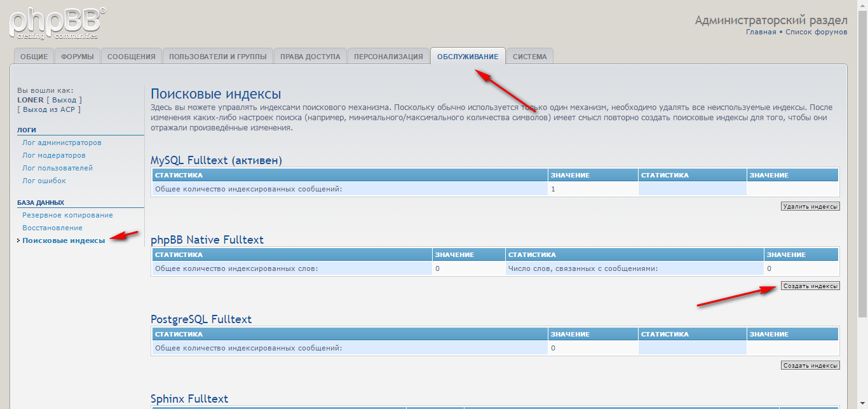Click Общее количество индексированных слов cell

point(292,268)
